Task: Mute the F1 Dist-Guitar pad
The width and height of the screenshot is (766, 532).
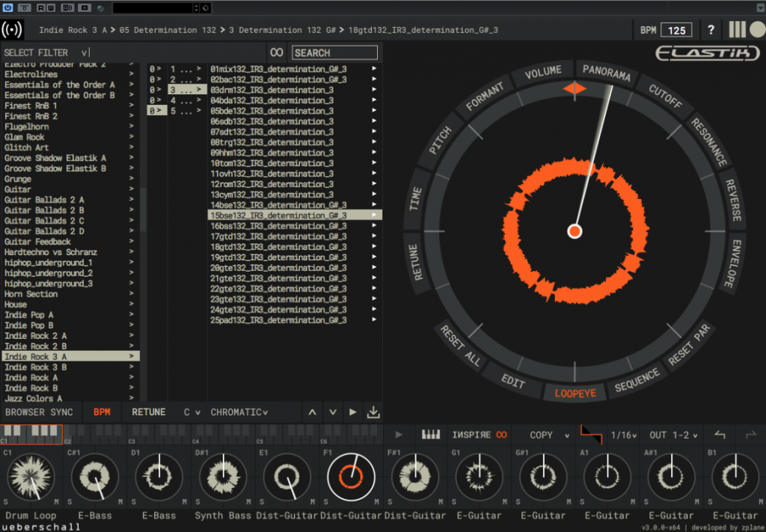Action: (x=376, y=501)
